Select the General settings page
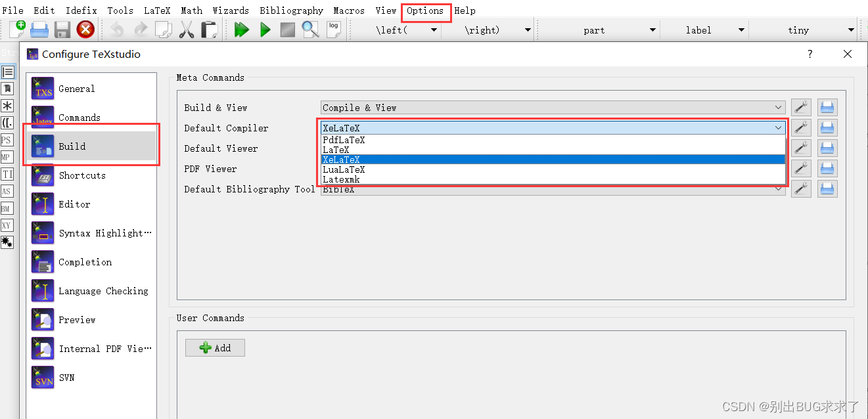 point(92,89)
